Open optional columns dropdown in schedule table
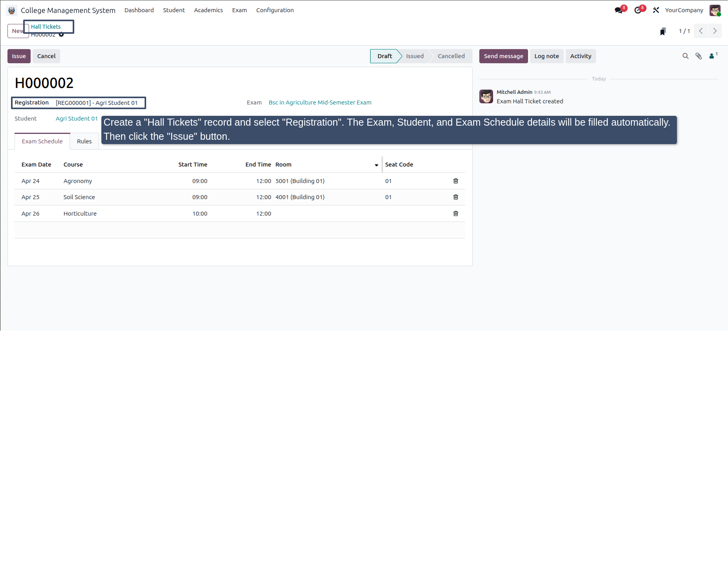 pos(376,165)
